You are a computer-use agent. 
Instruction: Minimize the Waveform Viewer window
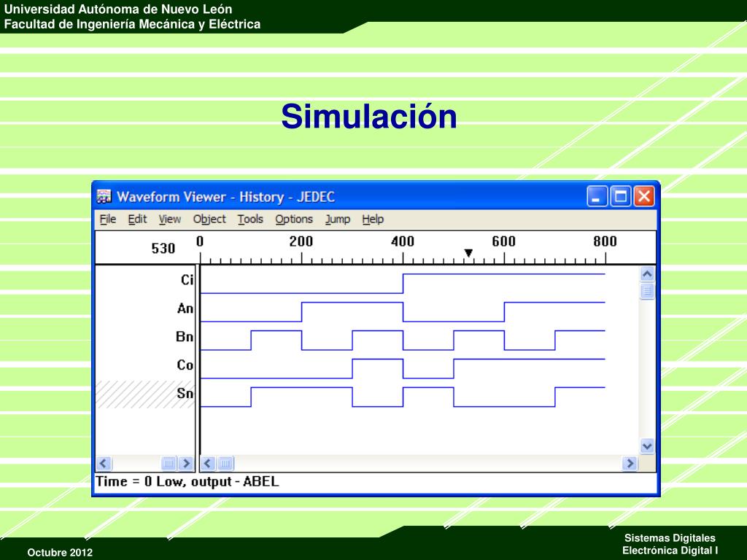click(597, 196)
